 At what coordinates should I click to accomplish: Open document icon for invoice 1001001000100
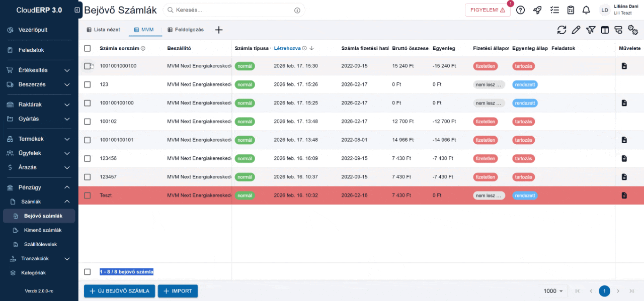click(x=624, y=66)
